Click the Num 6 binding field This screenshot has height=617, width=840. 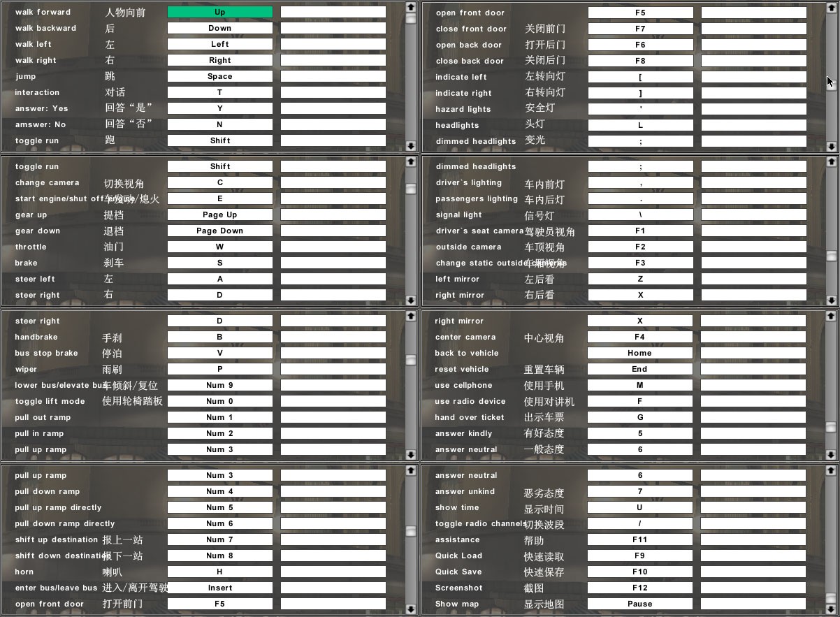tap(220, 523)
